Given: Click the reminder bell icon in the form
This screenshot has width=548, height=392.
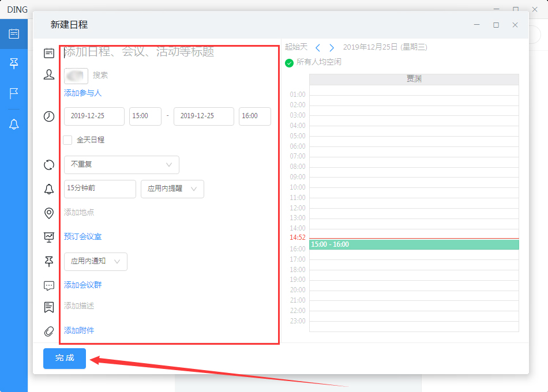Looking at the screenshot, I should point(49,189).
